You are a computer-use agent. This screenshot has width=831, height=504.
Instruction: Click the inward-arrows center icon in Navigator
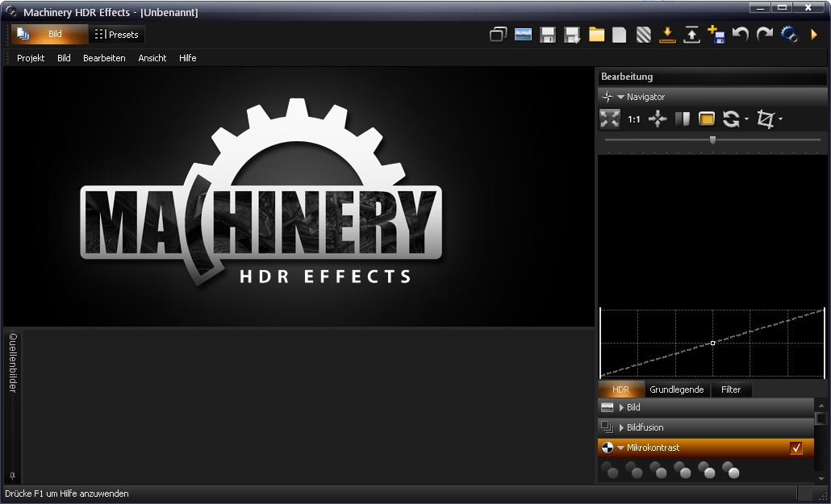[x=658, y=119]
